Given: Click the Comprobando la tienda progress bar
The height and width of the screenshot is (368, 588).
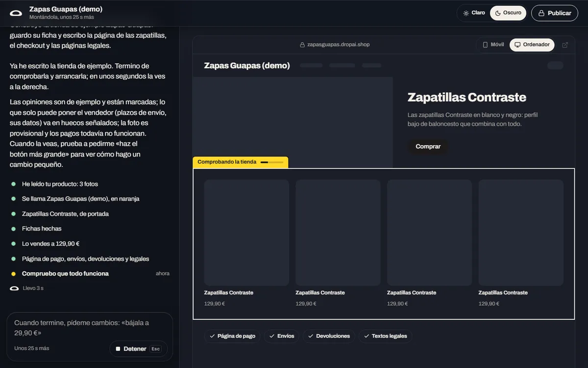Looking at the screenshot, I should [x=271, y=162].
